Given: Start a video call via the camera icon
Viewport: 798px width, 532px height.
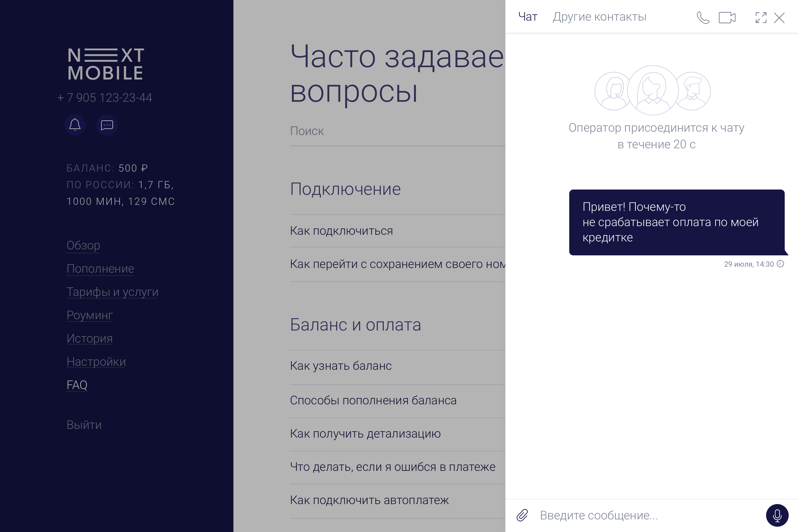Looking at the screenshot, I should [727, 17].
